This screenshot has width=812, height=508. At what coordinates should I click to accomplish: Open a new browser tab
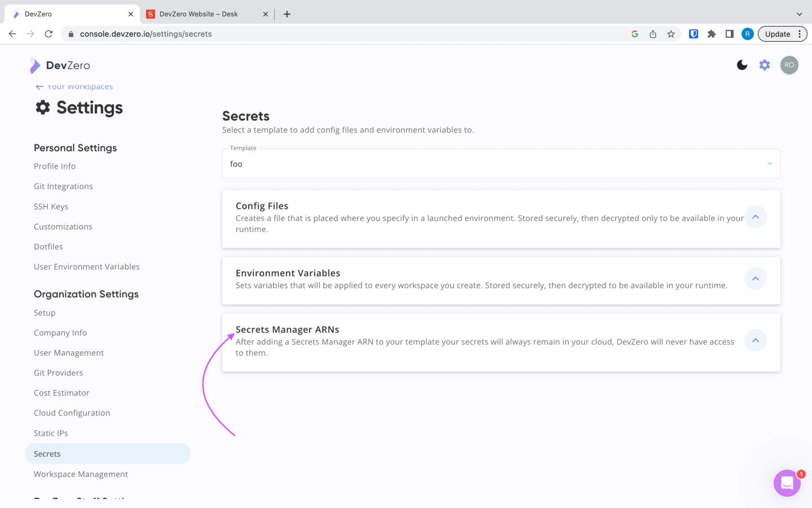click(x=287, y=14)
